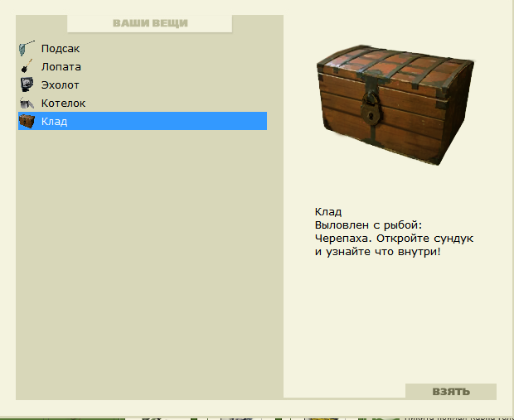
Task: Select the highlighted Клад row
Action: (x=143, y=121)
